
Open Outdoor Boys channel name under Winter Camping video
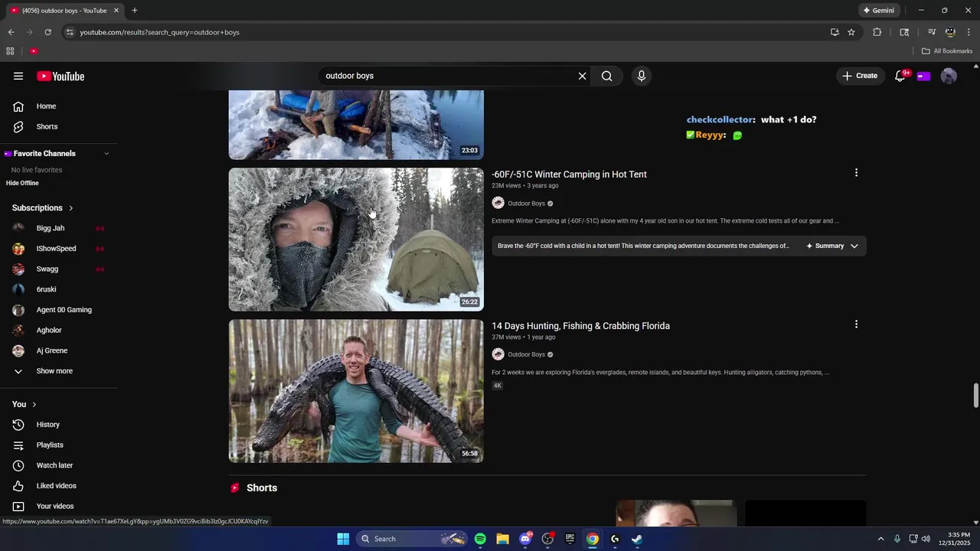pyautogui.click(x=526, y=204)
